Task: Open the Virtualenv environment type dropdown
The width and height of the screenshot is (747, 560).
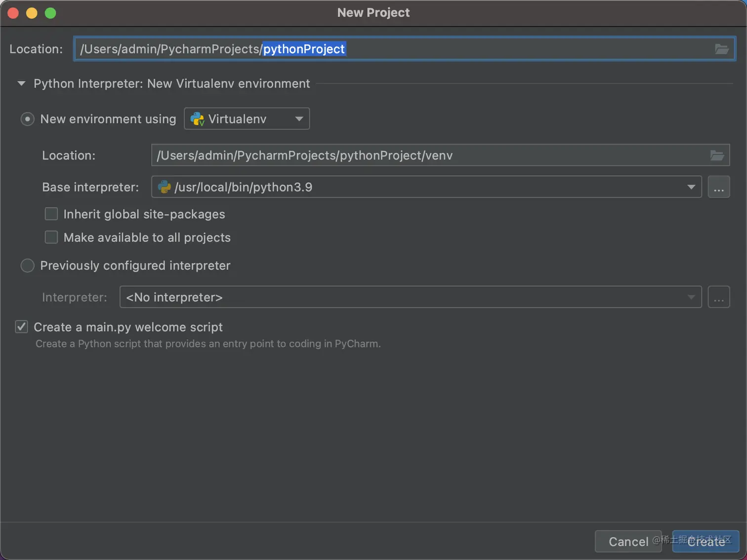Action: point(247,119)
